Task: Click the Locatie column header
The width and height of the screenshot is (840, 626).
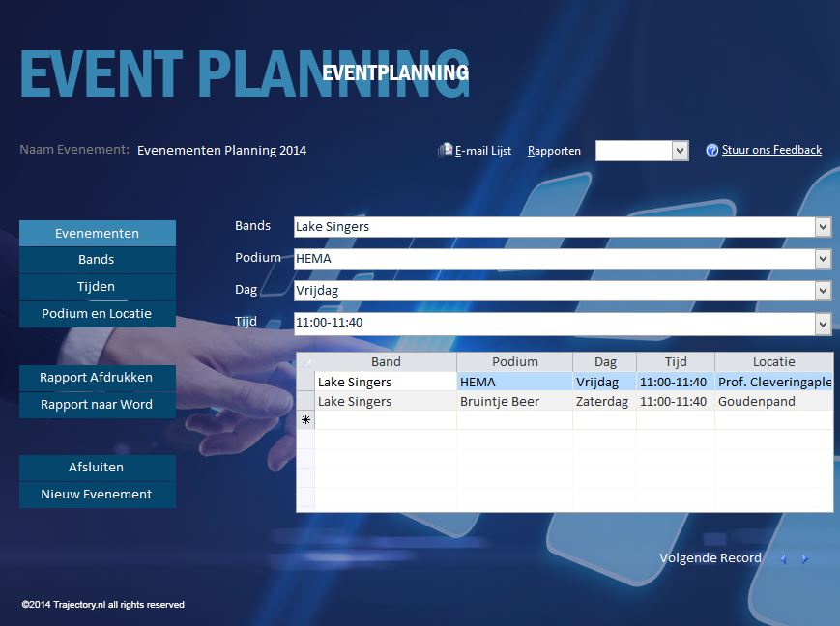Action: point(774,362)
